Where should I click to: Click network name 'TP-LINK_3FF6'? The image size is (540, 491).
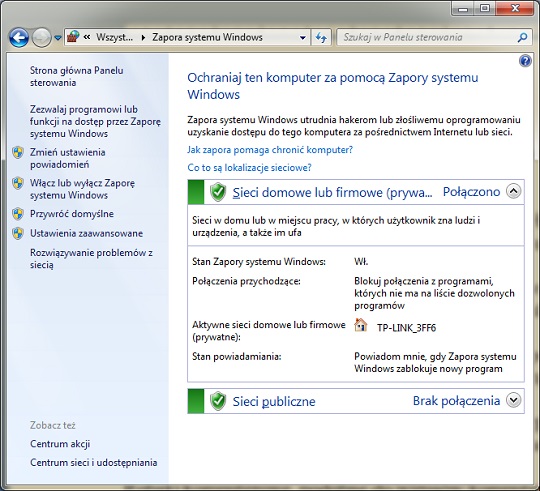[406, 328]
